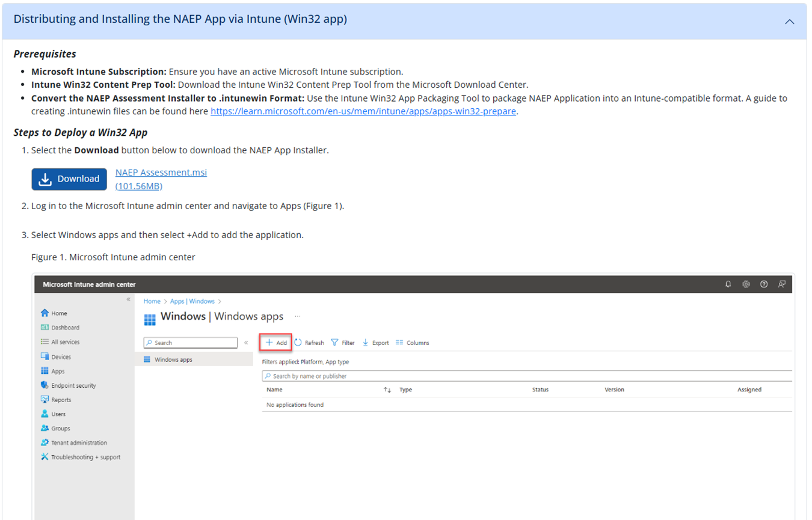The width and height of the screenshot is (812, 520).
Task: Click the Apps | Windows breadcrumb
Action: (x=192, y=301)
